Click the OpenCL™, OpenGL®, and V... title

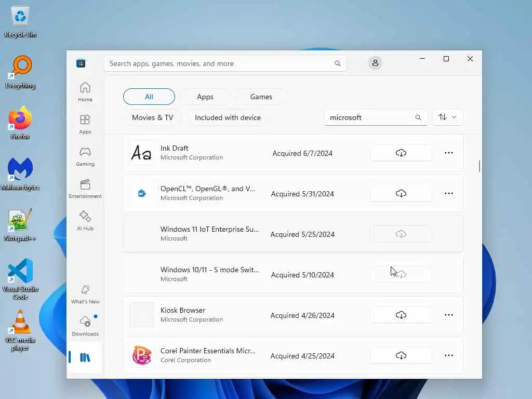(208, 189)
